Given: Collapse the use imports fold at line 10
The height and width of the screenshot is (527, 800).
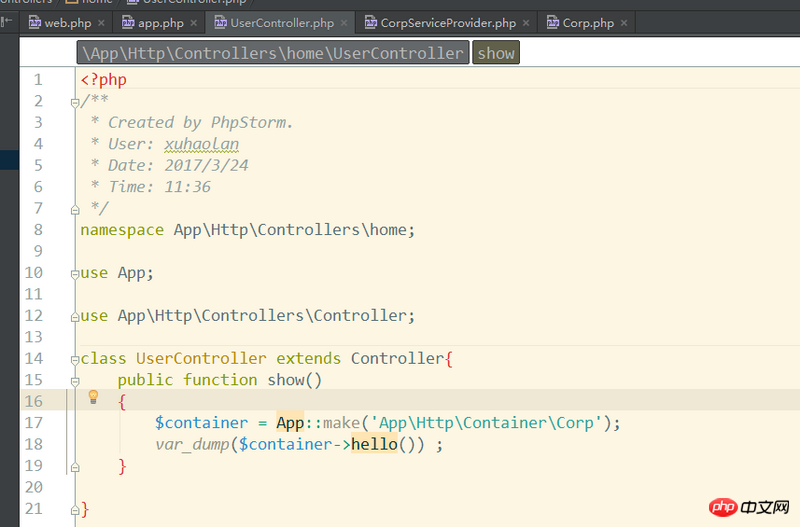Looking at the screenshot, I should (x=75, y=273).
